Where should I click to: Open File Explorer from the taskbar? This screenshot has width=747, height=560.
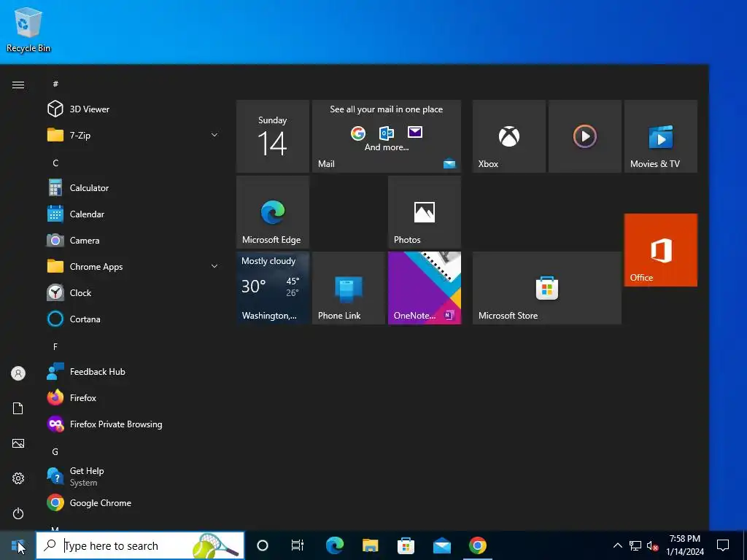click(x=370, y=545)
